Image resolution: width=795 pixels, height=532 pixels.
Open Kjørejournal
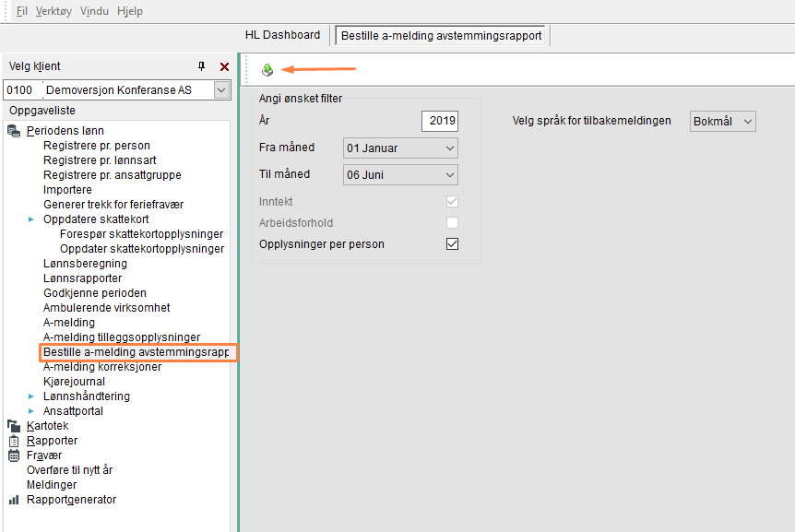[74, 381]
